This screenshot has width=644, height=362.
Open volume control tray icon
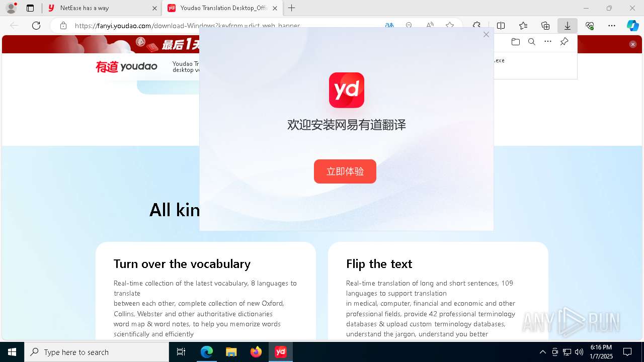[579, 352]
